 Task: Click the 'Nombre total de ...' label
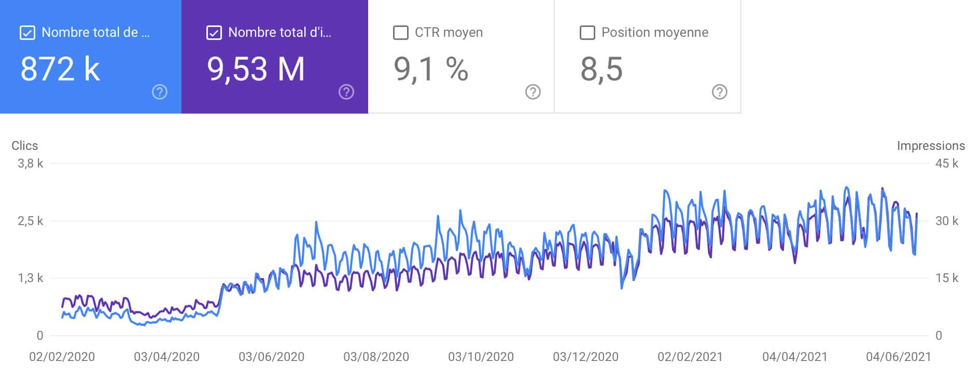[95, 33]
